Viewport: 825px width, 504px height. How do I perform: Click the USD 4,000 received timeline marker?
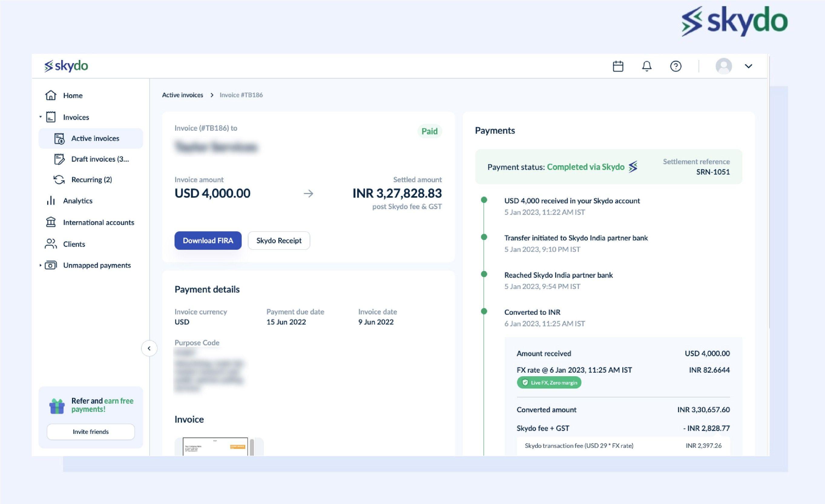click(484, 200)
